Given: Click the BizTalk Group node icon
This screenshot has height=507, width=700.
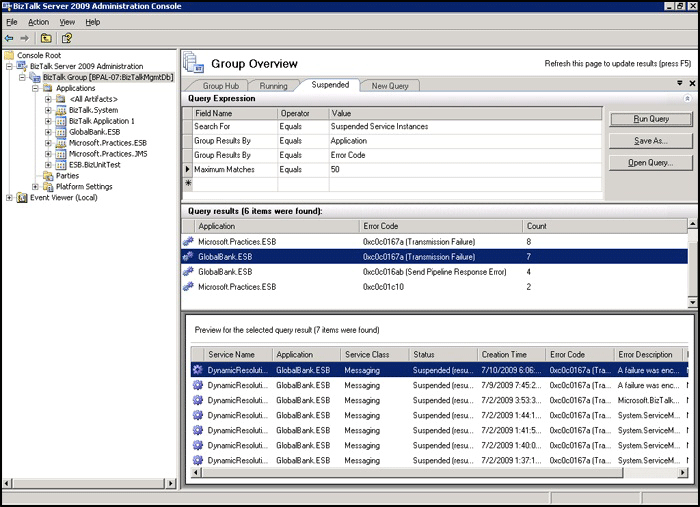Looking at the screenshot, I should 35,77.
